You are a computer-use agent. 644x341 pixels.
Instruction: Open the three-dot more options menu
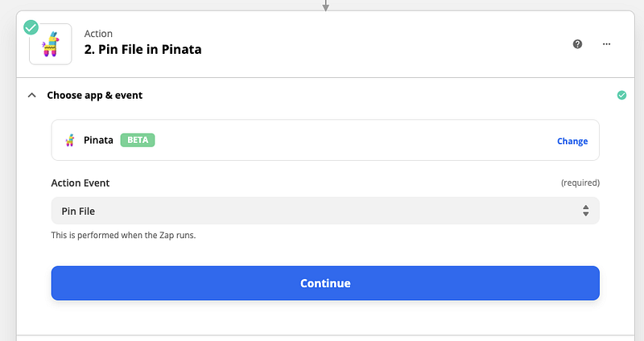coord(607,44)
